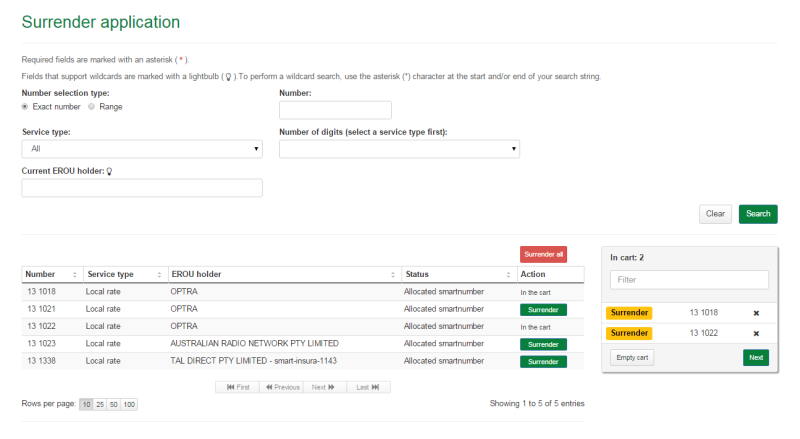Click the red Surrender all button

pyautogui.click(x=543, y=254)
